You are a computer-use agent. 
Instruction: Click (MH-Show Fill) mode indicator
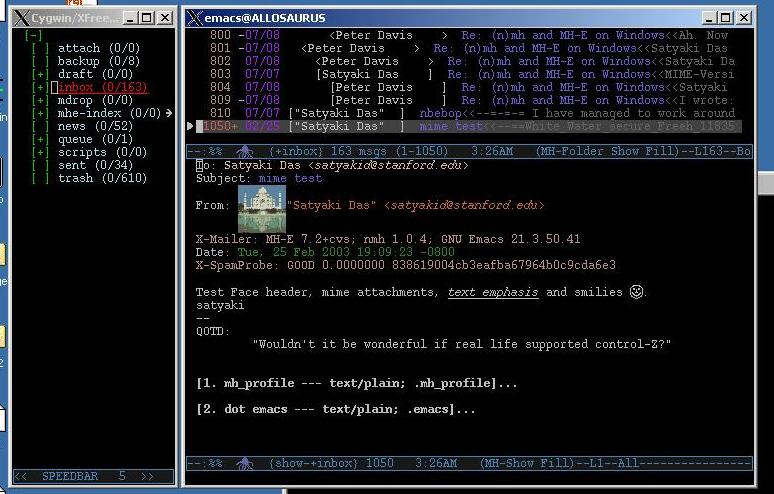coord(527,463)
